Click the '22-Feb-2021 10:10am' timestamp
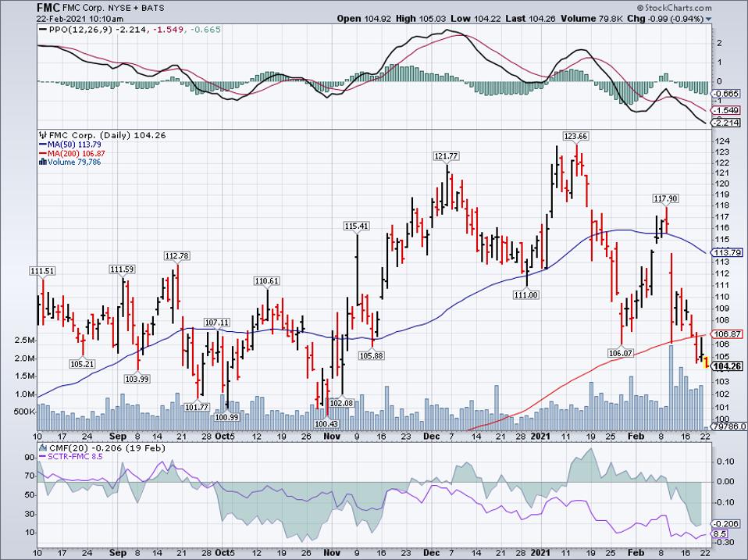Viewport: 748px width, 560px height. pyautogui.click(x=80, y=19)
